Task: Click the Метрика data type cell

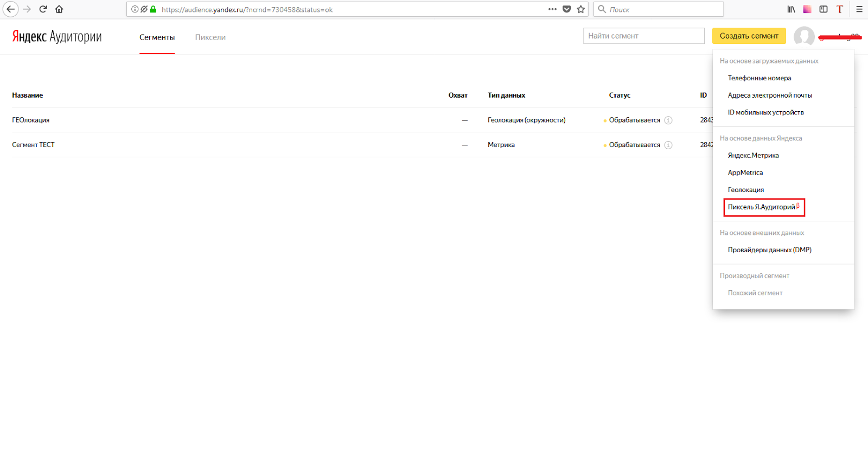Action: pos(501,145)
